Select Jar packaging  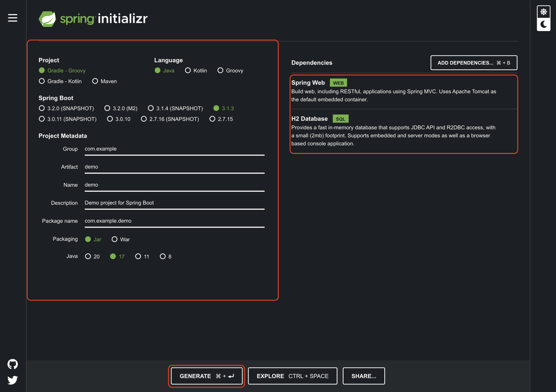point(93,239)
